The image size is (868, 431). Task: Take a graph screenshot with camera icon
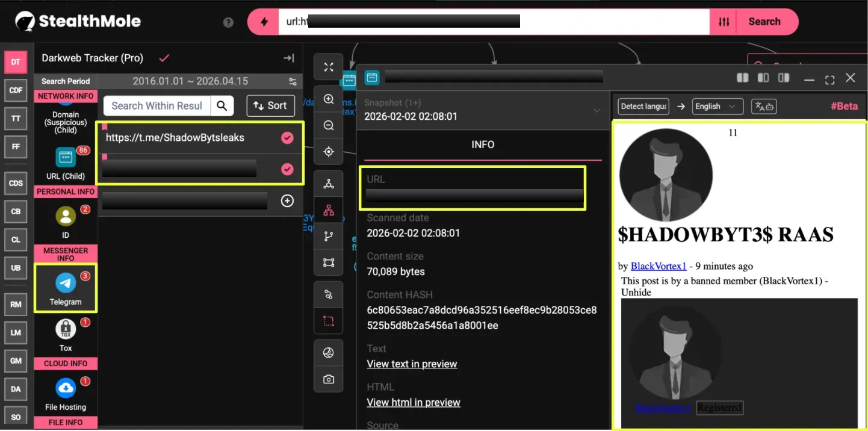coord(329,379)
